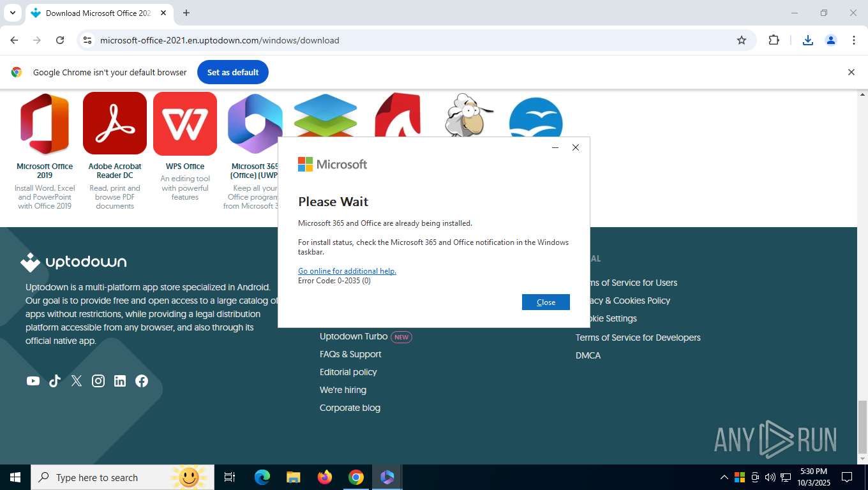Open volume control in system tray

point(770,477)
